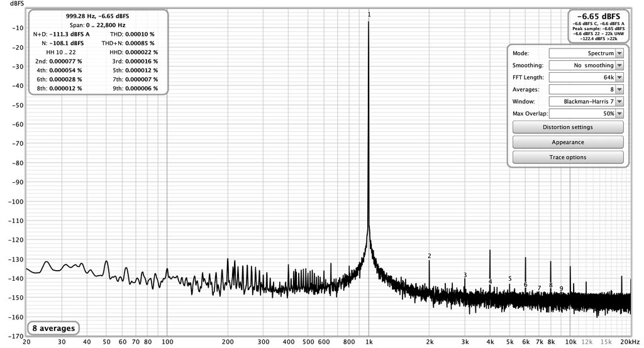Open the FFT Length dropdown set to 64k
Screen dimensions: 644x348
click(x=586, y=77)
